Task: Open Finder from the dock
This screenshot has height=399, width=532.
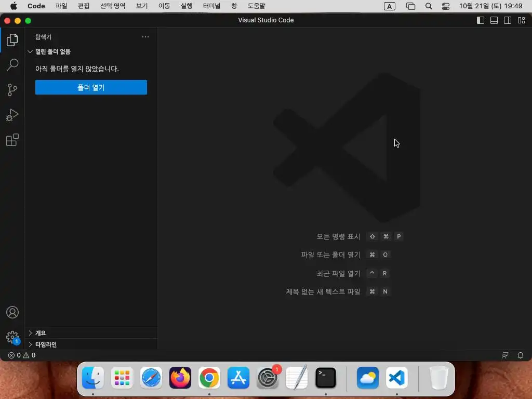Action: click(93, 378)
